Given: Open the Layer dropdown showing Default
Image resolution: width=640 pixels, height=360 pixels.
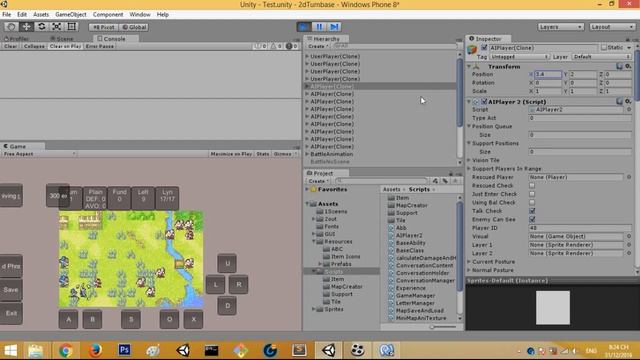Looking at the screenshot, I should [602, 57].
